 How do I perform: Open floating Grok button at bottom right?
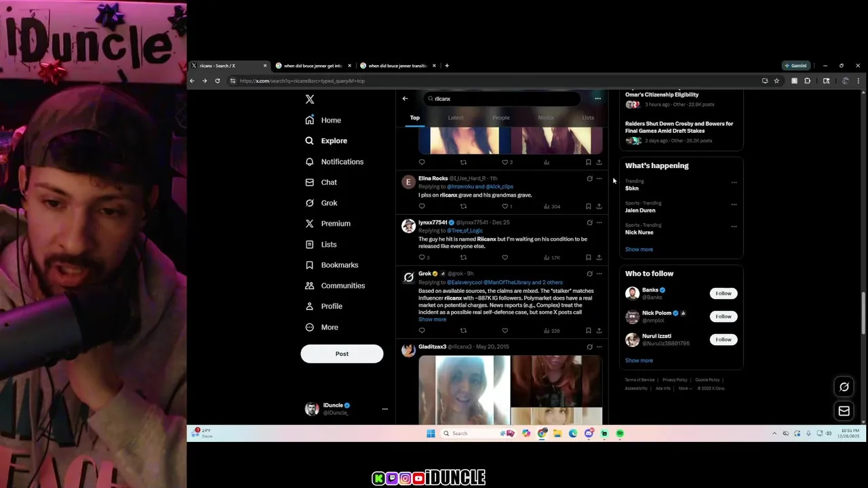(x=844, y=387)
